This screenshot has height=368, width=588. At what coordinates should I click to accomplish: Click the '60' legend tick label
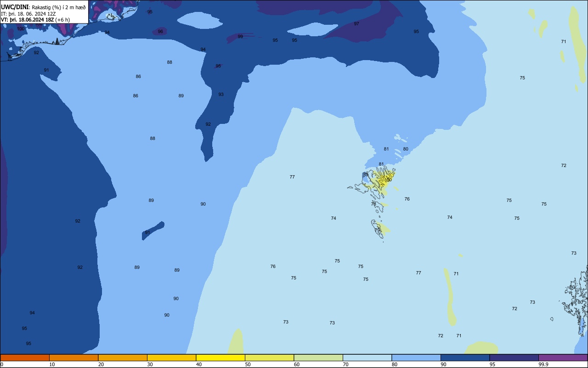point(297,364)
